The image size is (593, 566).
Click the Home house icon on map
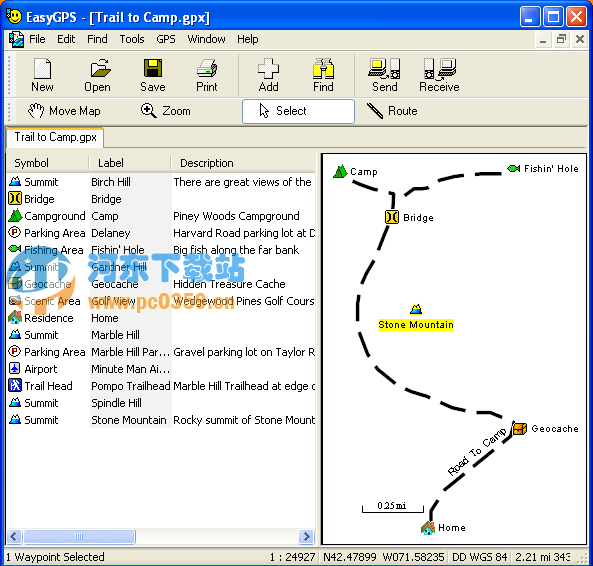click(428, 527)
